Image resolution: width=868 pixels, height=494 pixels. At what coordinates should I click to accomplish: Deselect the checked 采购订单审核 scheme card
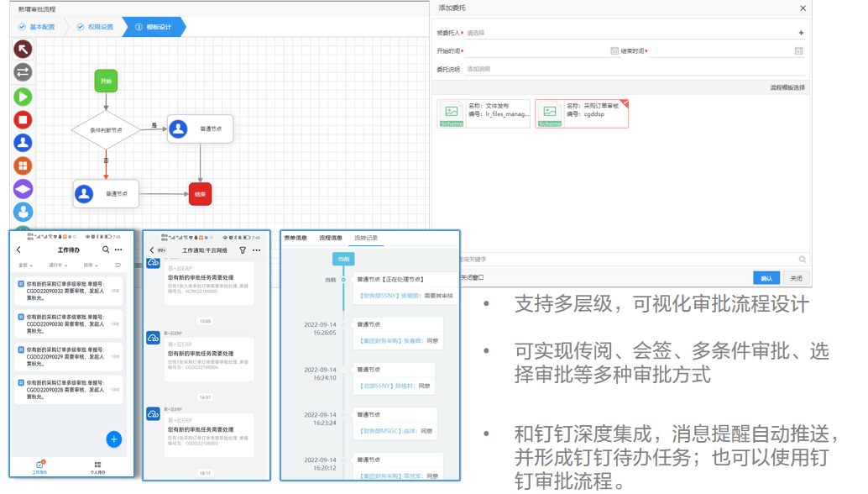coord(582,113)
